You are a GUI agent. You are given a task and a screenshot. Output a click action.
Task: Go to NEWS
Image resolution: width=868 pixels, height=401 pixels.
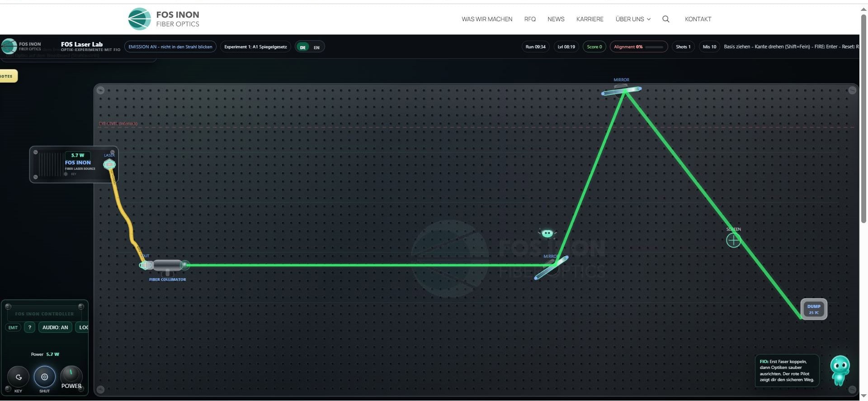556,19
